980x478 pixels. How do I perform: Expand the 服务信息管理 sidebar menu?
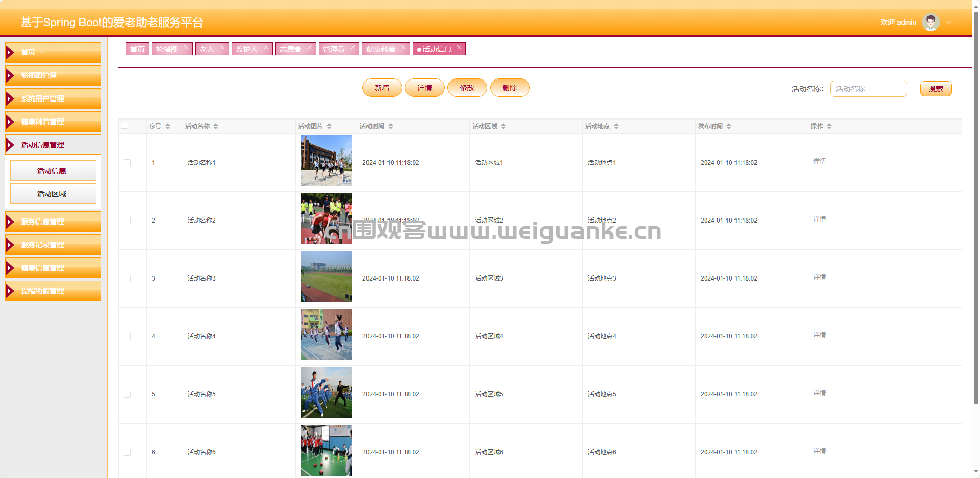[x=53, y=222]
